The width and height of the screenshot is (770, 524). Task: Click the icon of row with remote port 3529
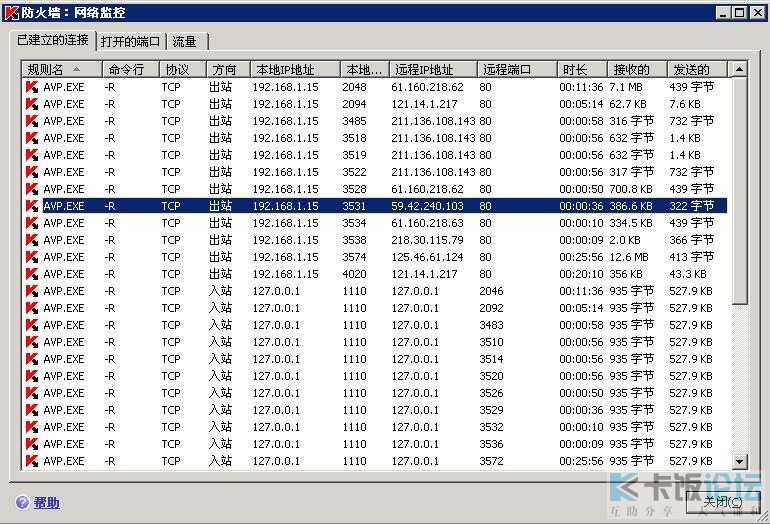(32, 410)
